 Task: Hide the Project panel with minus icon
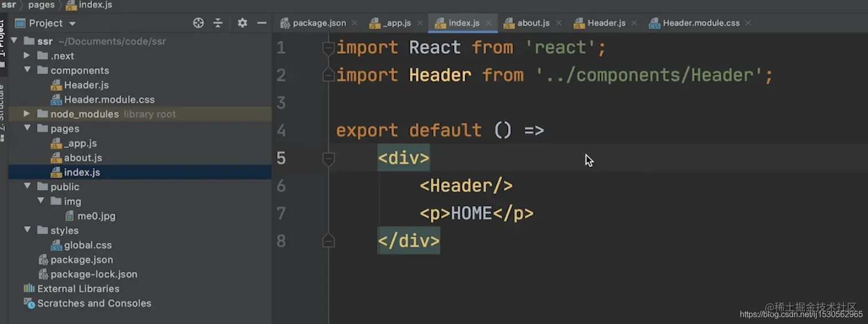(262, 23)
